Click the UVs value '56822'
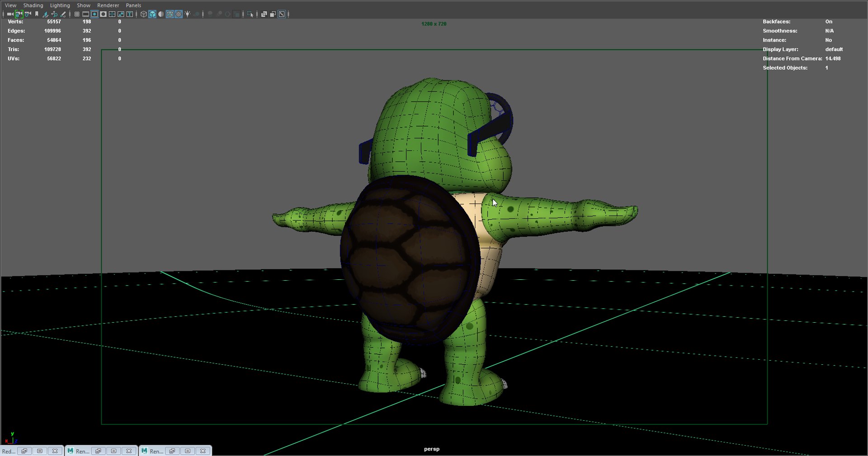 (54, 59)
